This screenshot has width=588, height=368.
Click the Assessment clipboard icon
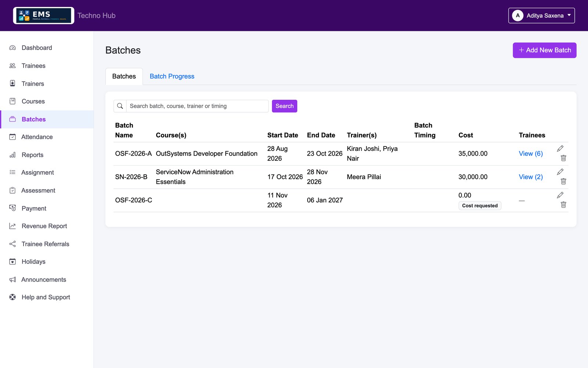point(12,190)
